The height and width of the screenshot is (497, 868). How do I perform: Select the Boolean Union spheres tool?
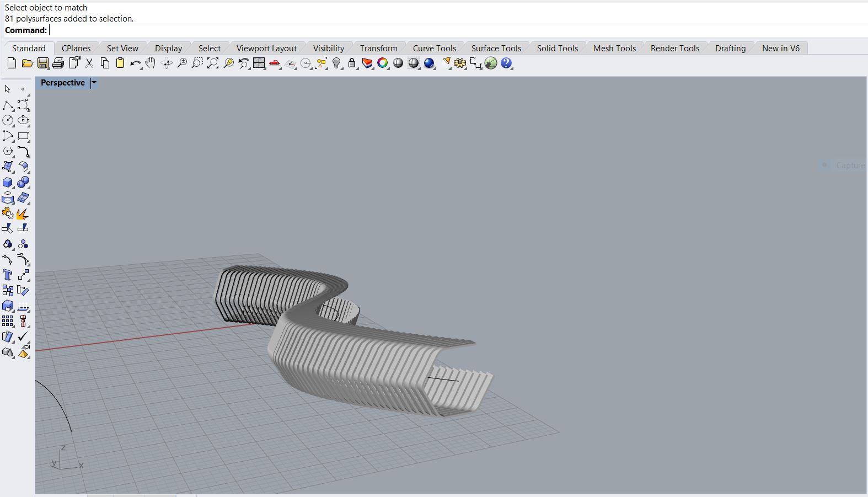23,182
